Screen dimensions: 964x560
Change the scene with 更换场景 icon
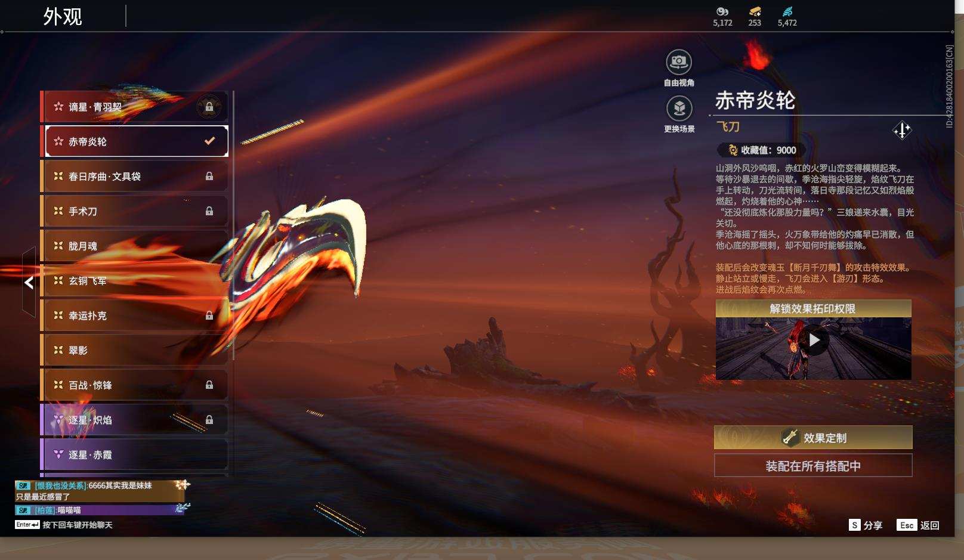[679, 109]
